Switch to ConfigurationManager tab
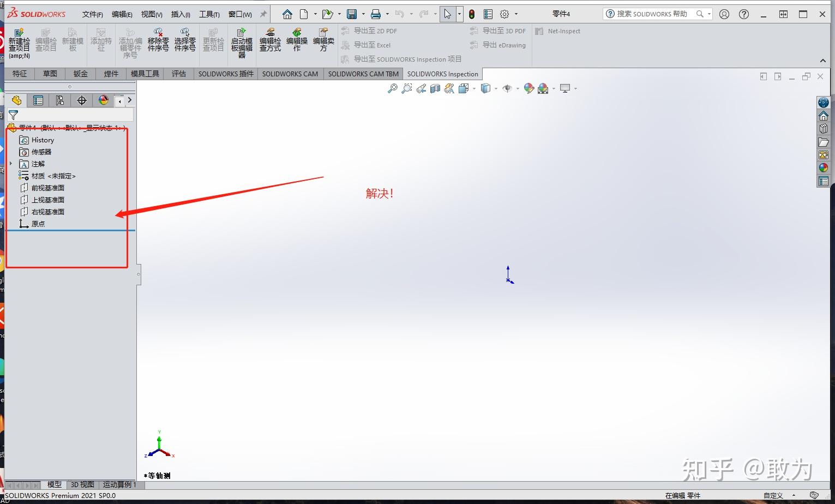Image resolution: width=835 pixels, height=504 pixels. (60, 100)
